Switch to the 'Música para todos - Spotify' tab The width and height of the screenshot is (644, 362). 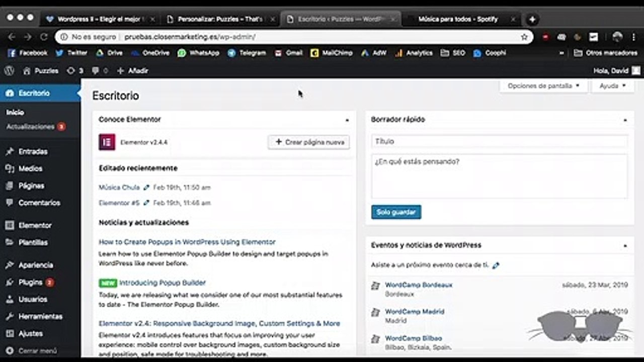coord(461,19)
